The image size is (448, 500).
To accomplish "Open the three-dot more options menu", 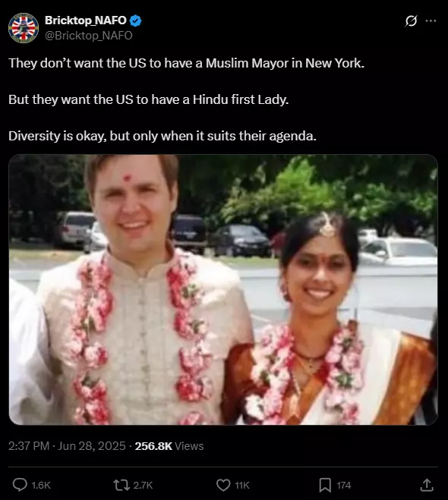I will point(431,20).
